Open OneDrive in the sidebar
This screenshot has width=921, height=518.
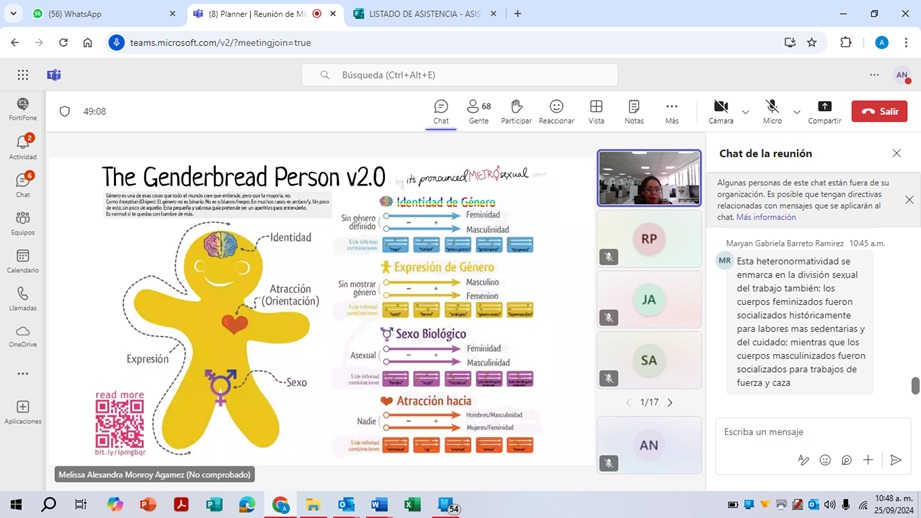(x=23, y=336)
